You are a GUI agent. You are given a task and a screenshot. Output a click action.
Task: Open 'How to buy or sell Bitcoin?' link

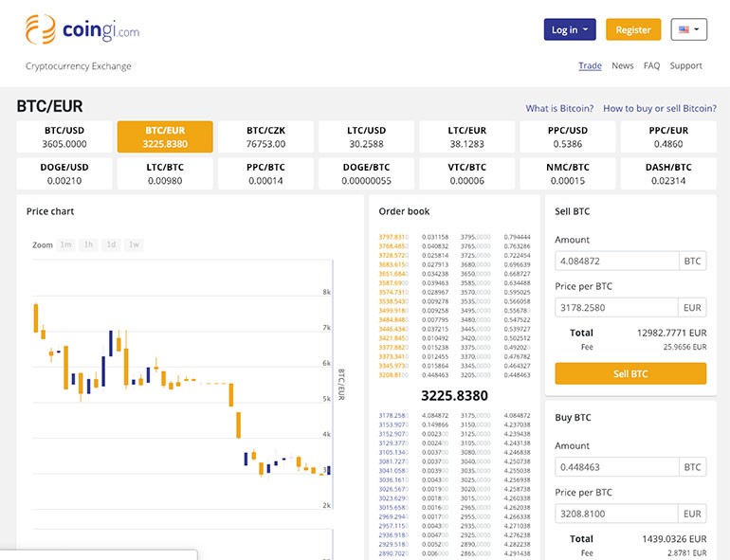(660, 108)
